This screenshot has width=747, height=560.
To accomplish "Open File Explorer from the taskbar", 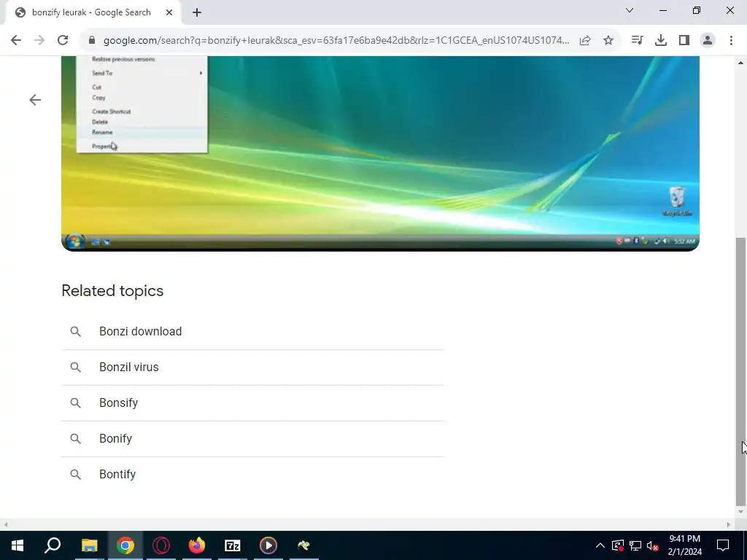I will [x=89, y=545].
